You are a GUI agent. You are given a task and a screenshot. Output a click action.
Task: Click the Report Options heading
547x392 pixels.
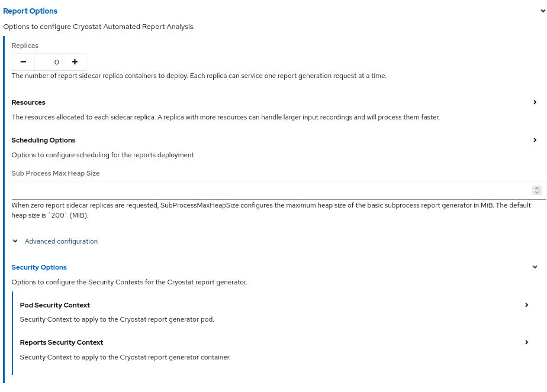point(30,11)
